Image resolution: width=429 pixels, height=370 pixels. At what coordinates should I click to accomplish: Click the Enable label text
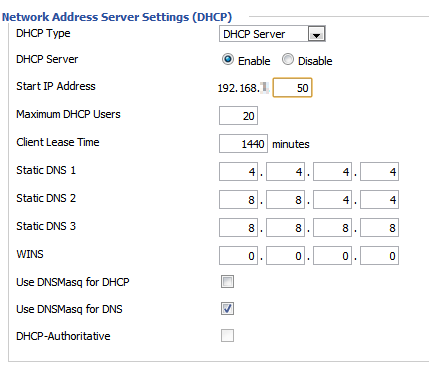(254, 61)
